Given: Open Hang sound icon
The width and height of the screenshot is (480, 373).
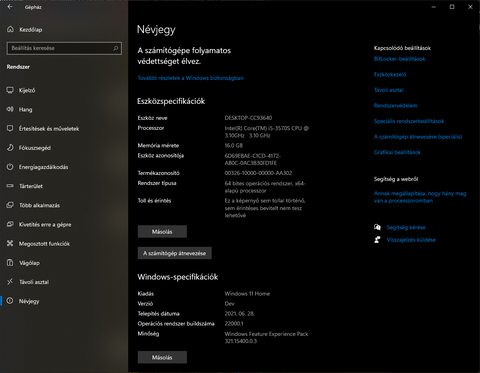Looking at the screenshot, I should 10,109.
